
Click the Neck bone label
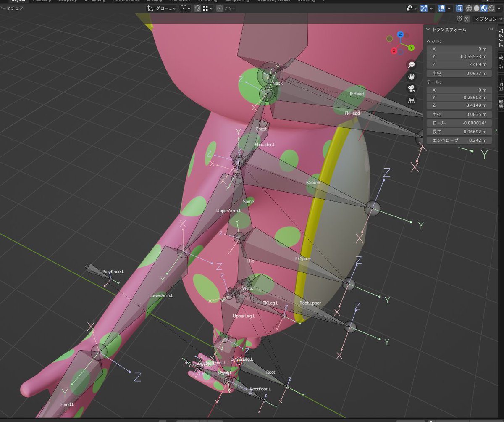pos(278,83)
